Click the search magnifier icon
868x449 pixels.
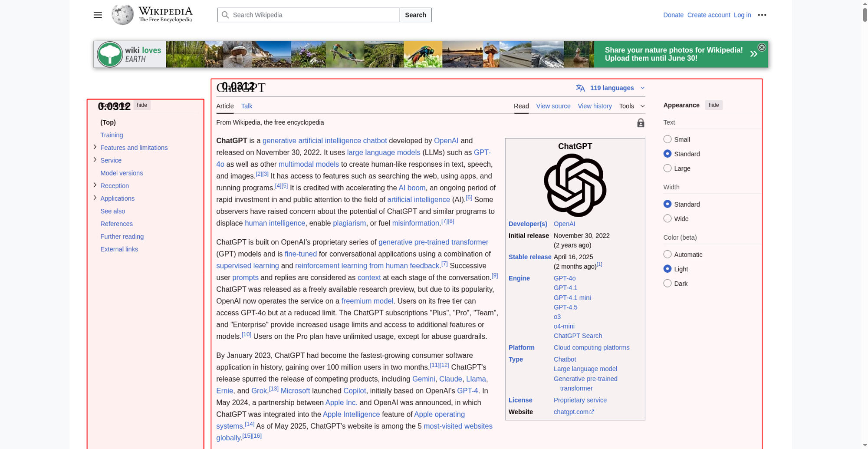coord(225,15)
